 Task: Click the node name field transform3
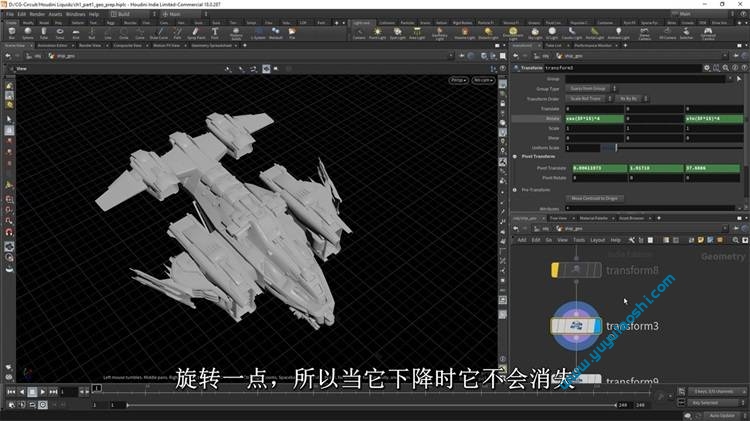point(622,68)
